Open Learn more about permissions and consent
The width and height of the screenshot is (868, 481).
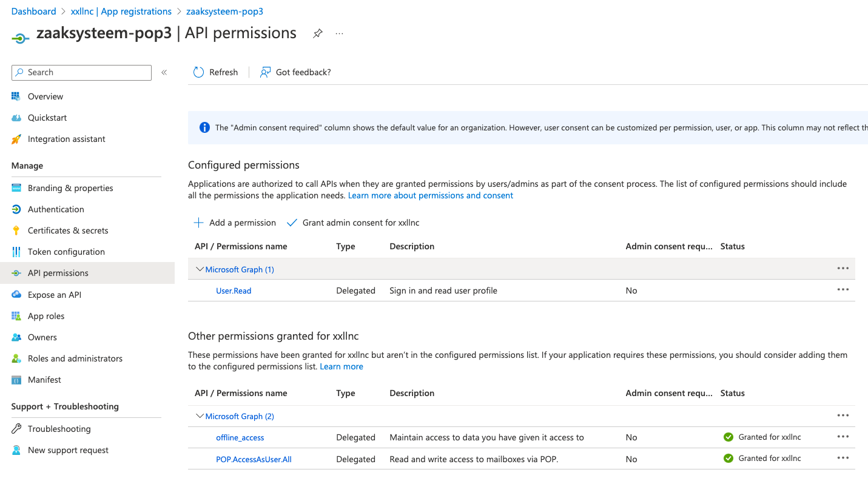click(431, 195)
